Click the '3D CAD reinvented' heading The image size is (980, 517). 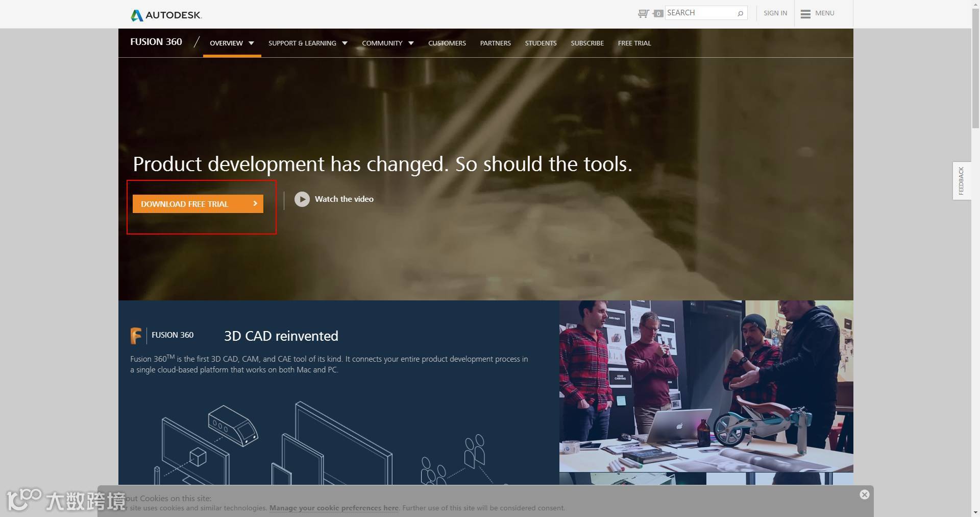[281, 336]
